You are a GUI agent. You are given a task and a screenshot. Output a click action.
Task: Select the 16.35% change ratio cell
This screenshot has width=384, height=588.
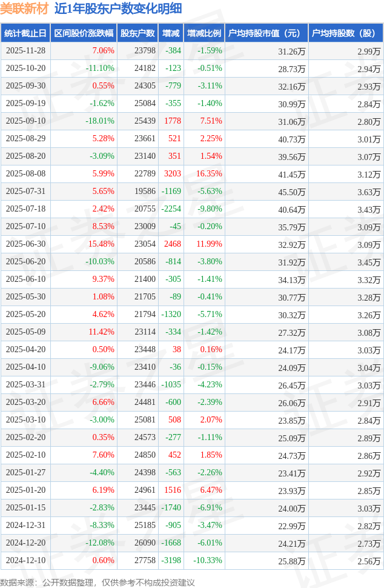(x=209, y=174)
